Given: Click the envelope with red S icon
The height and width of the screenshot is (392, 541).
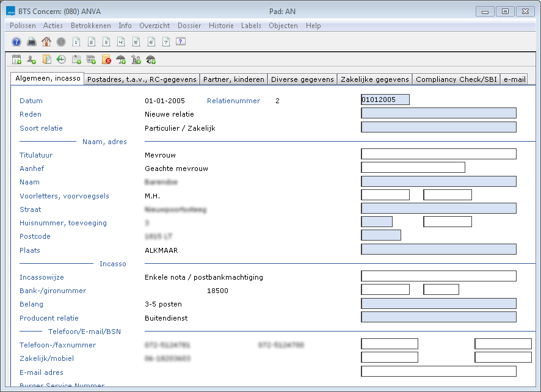Looking at the screenshot, I should point(106,60).
